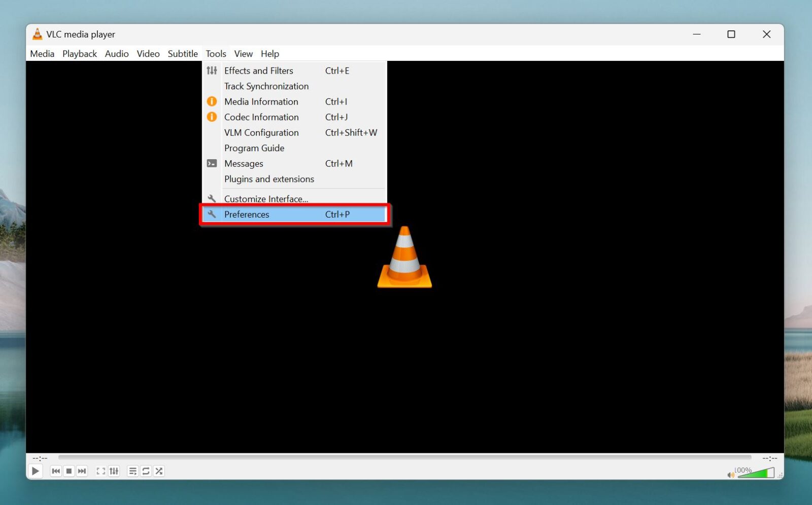Screen dimensions: 812x505
Task: Show the playlist icon
Action: click(x=132, y=471)
